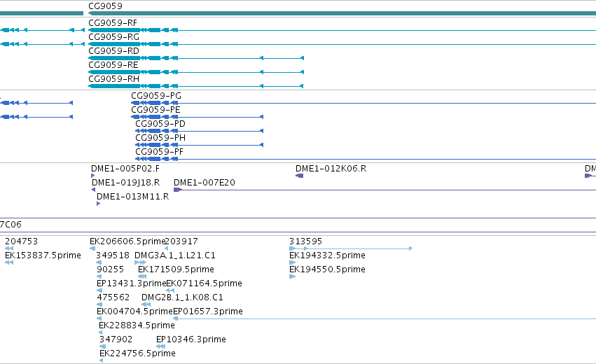Select EK194550.5prime label
Image resolution: width=596 pixels, height=364 pixels.
tap(327, 269)
